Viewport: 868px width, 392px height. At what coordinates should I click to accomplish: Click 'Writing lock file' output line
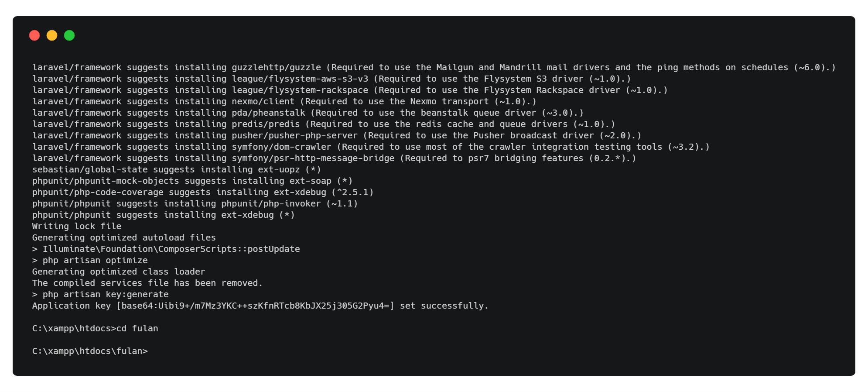(77, 226)
